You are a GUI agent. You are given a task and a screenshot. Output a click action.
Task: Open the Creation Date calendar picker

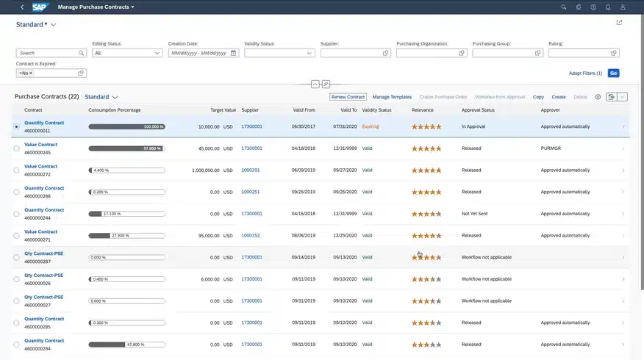pyautogui.click(x=233, y=53)
